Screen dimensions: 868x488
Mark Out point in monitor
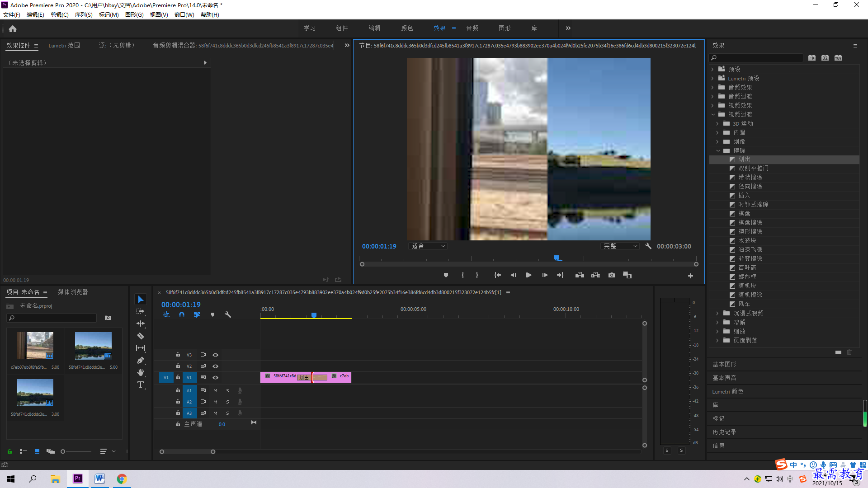pos(477,275)
